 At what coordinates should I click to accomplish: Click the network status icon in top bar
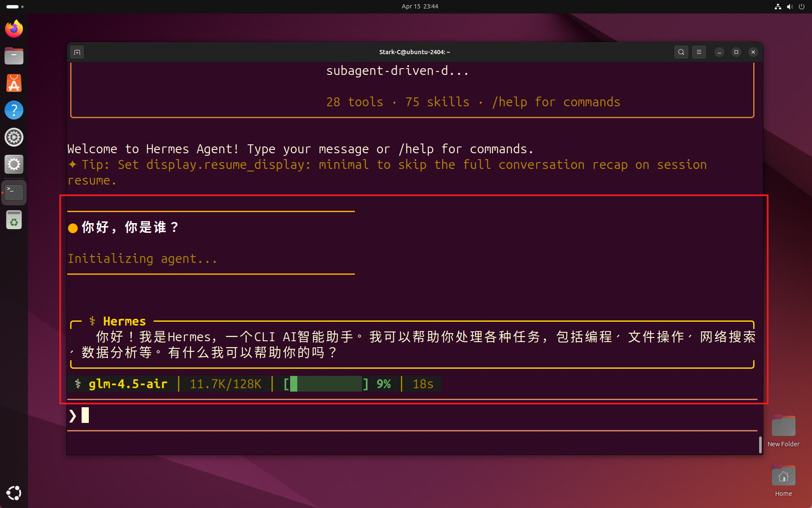pyautogui.click(x=778, y=6)
